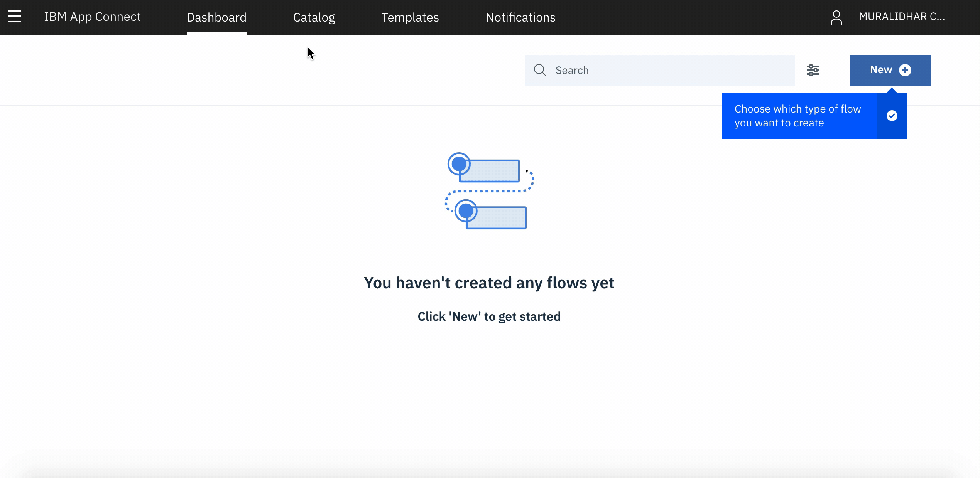The height and width of the screenshot is (478, 980).
Task: Open the Catalog tab
Action: pyautogui.click(x=314, y=17)
